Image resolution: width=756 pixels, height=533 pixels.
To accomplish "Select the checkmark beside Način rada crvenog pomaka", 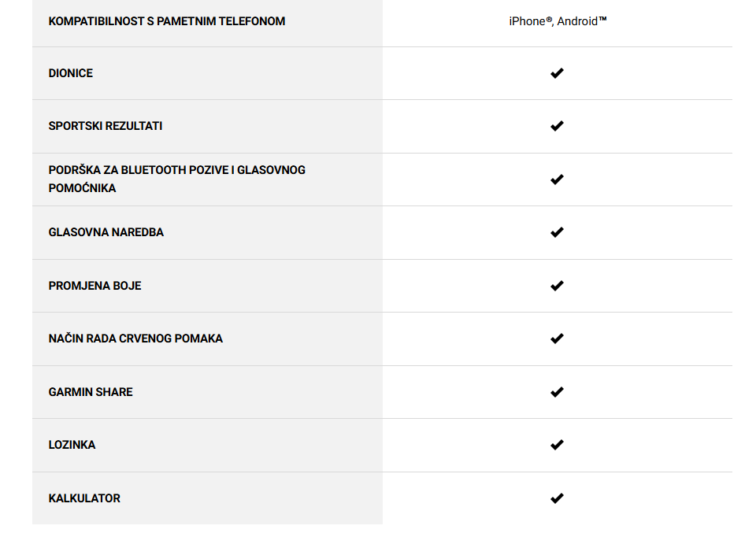I will (557, 339).
